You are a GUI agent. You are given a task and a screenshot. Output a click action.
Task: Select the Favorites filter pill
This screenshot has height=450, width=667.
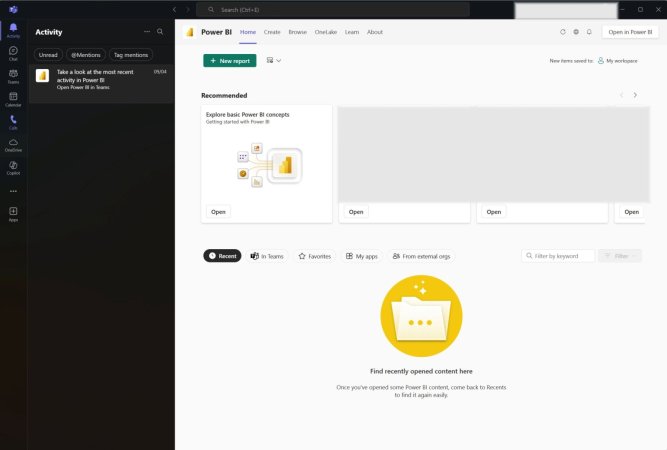coord(315,256)
